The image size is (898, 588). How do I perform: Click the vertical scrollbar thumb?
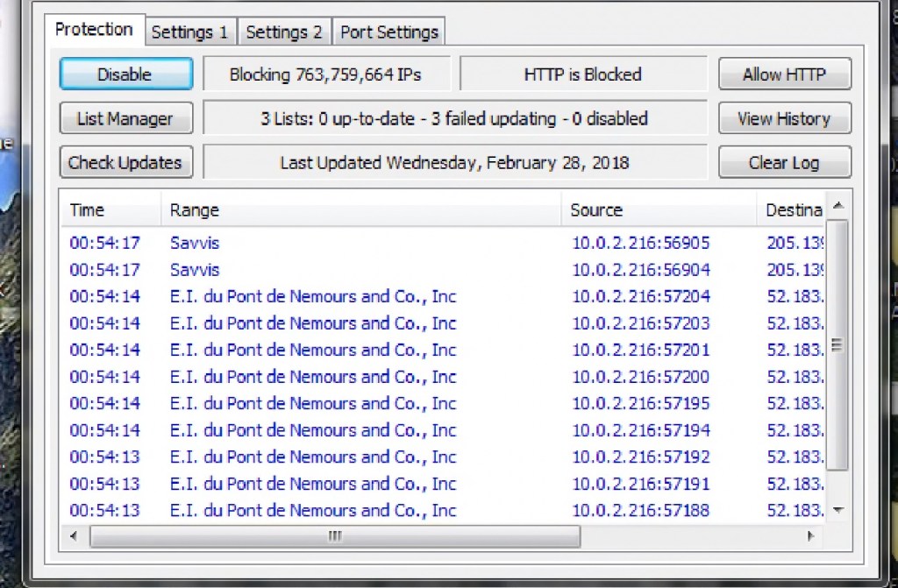(837, 344)
